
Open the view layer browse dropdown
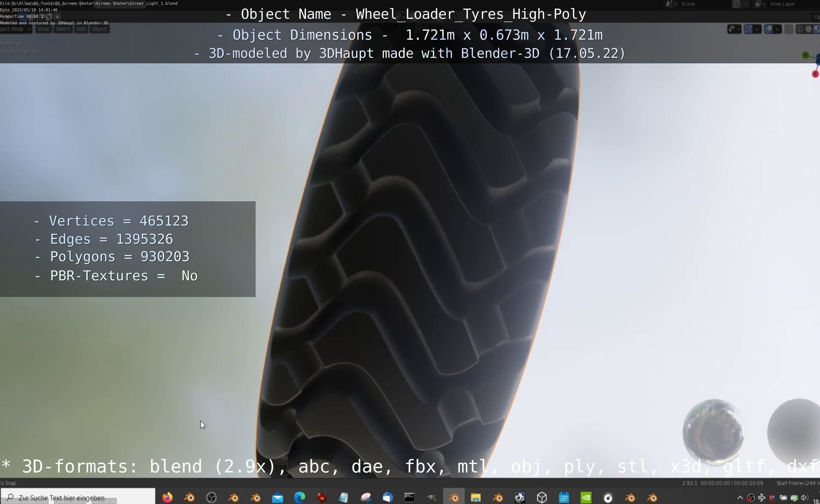coord(760,4)
